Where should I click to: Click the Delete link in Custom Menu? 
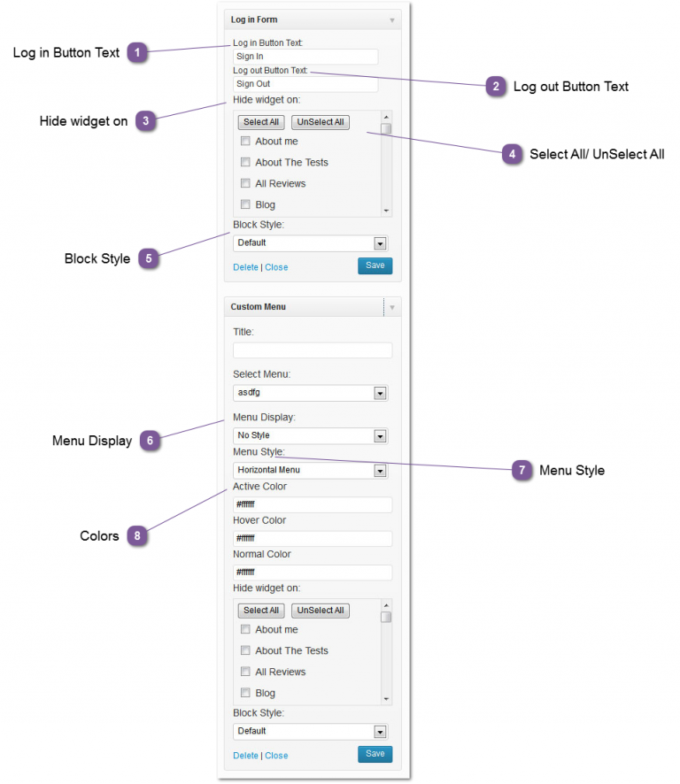click(x=245, y=755)
